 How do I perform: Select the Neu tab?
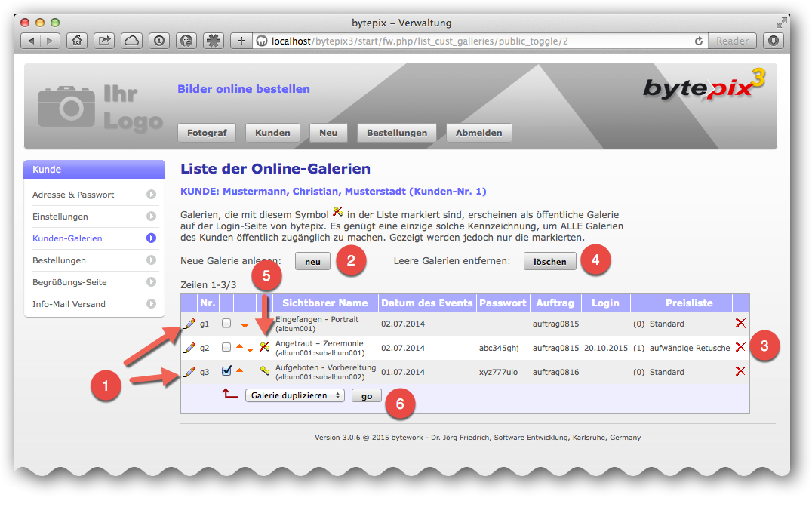328,133
